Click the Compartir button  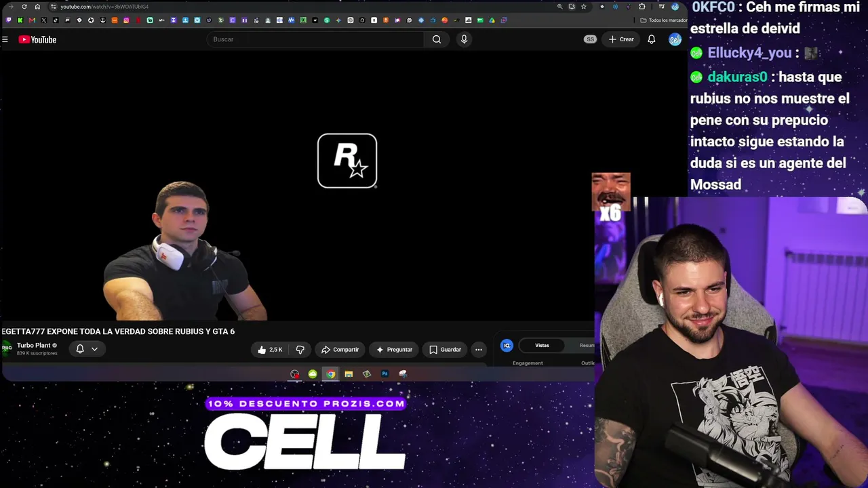340,350
